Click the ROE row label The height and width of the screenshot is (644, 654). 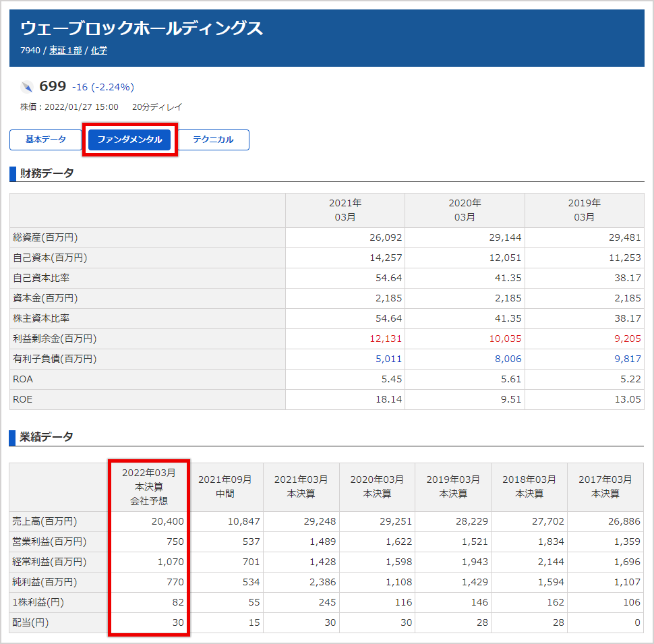[x=22, y=399]
